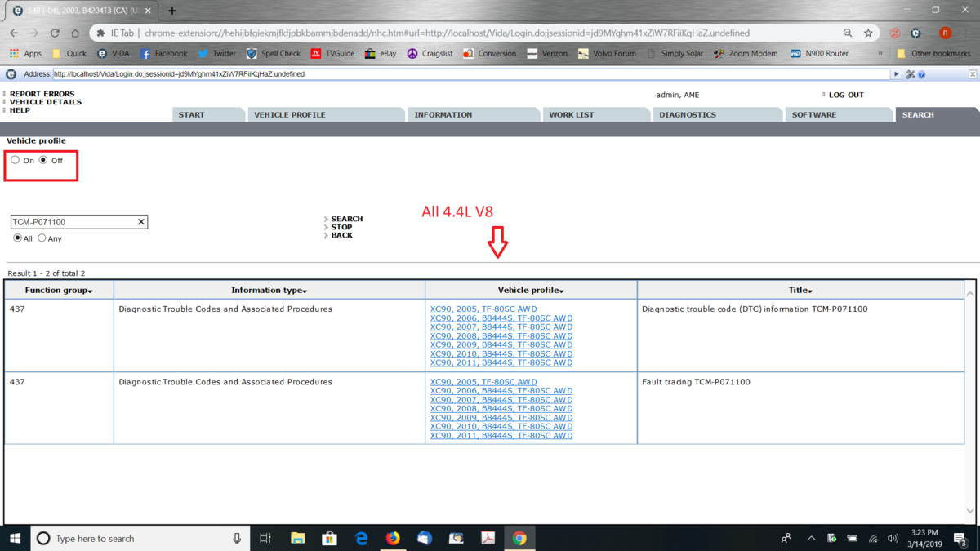Open the first XC90, 2005, TF-80SC AWD link
The width and height of the screenshot is (980, 551).
[483, 309]
